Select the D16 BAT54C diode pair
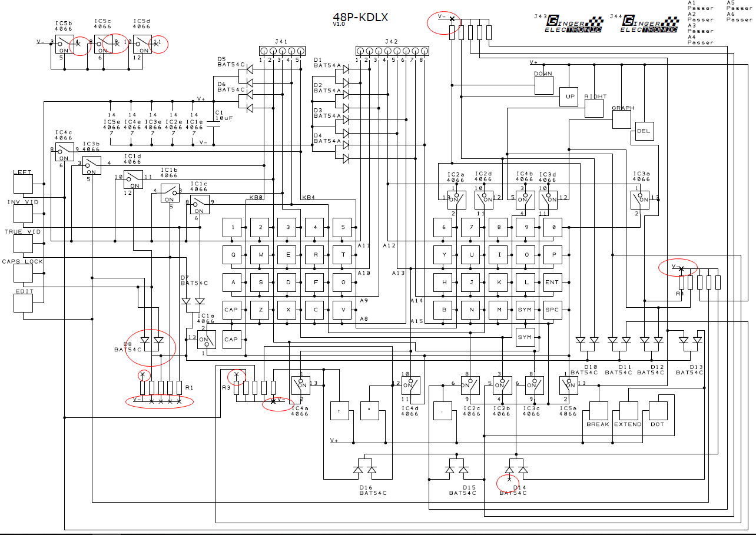 [x=364, y=470]
